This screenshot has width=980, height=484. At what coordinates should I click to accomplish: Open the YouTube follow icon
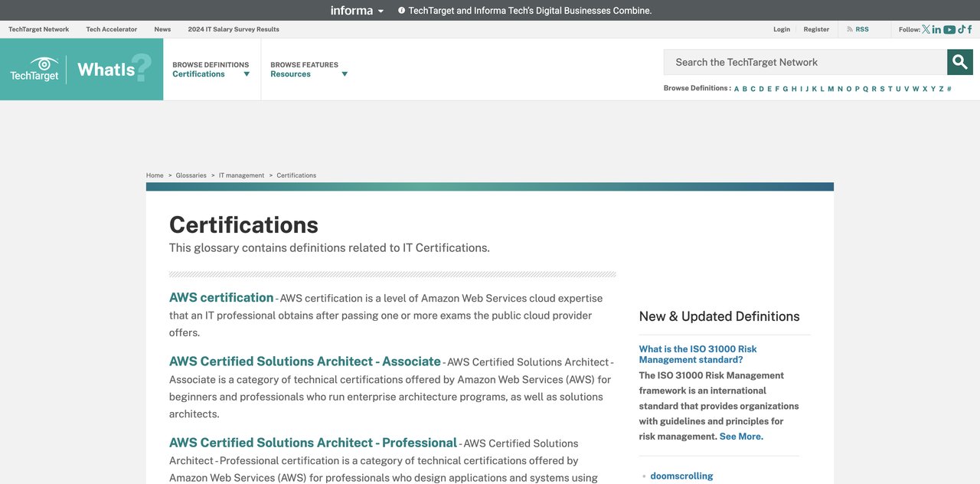949,29
